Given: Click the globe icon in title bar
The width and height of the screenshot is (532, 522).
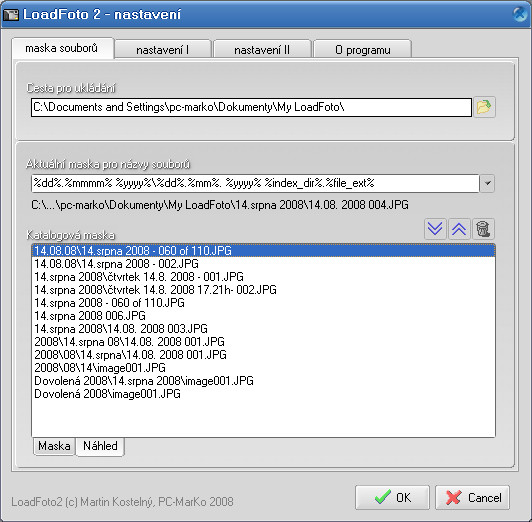Looking at the screenshot, I should click(520, 14).
